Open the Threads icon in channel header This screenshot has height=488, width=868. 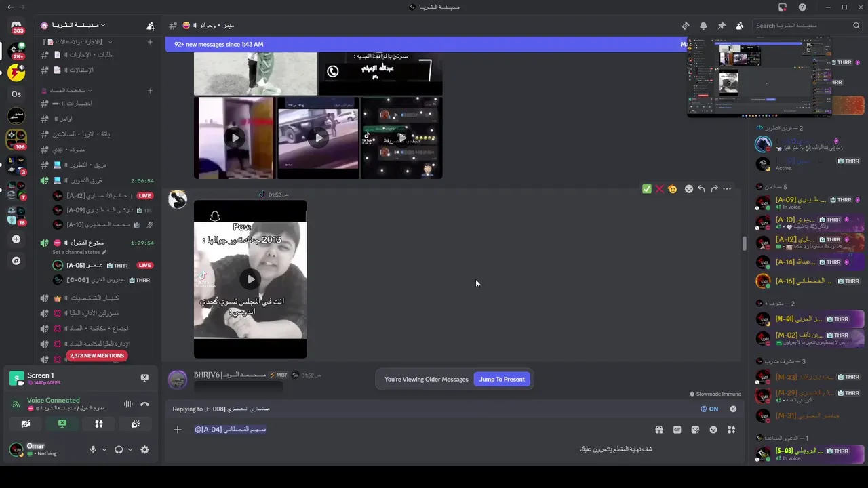point(685,26)
